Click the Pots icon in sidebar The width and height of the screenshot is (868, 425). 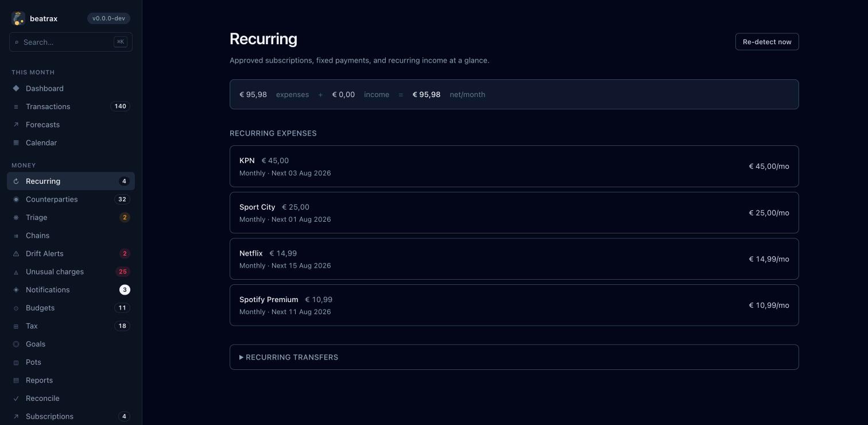16,362
